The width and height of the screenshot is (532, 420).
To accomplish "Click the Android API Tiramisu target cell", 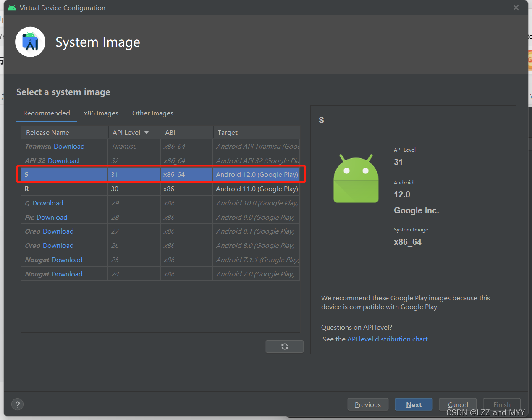I will point(257,146).
